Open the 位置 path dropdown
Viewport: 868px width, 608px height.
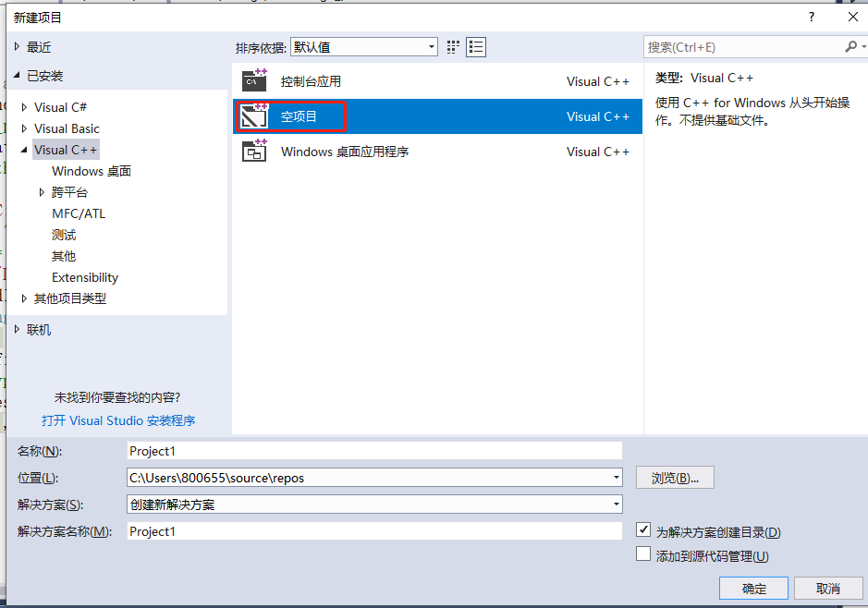pyautogui.click(x=617, y=478)
